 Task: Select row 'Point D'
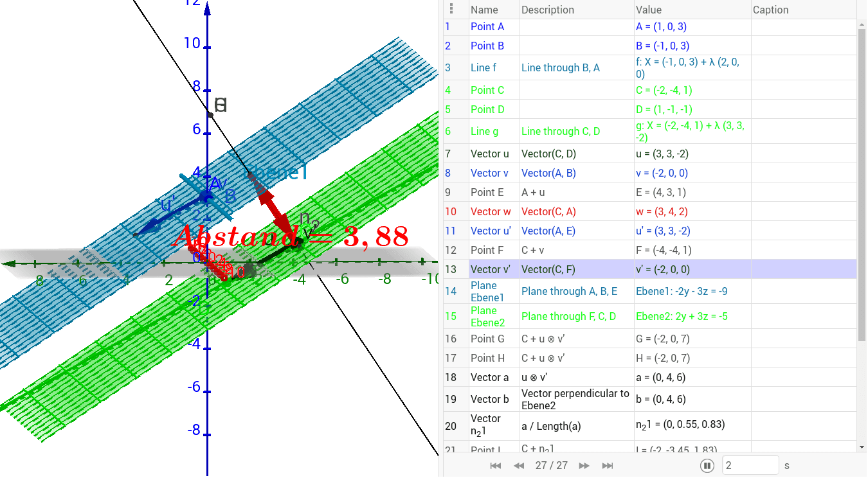649,109
